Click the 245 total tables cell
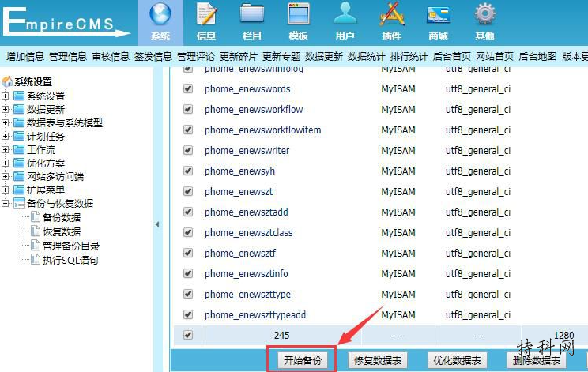The width and height of the screenshot is (588, 372). (281, 336)
